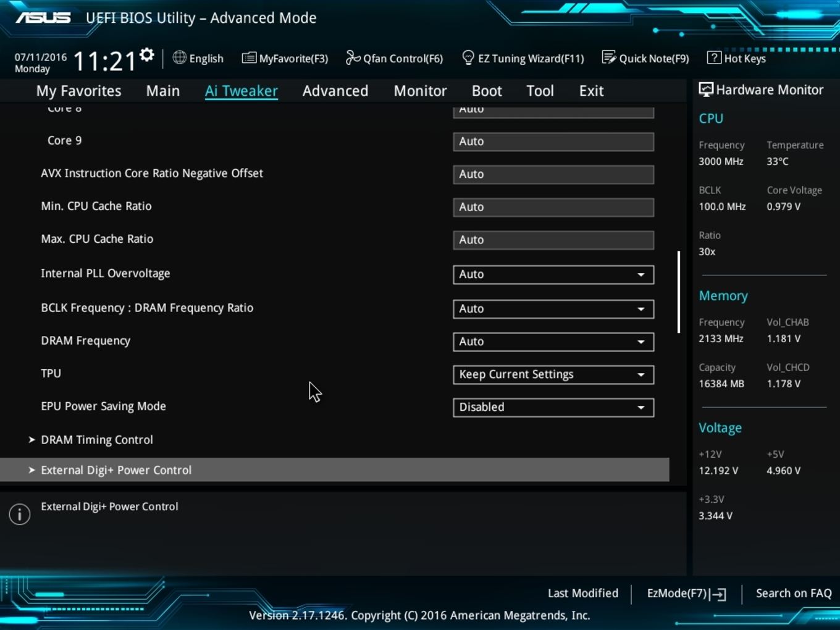The height and width of the screenshot is (630, 840).
Task: Expand External Digi+ Power Control submenu
Action: 334,470
